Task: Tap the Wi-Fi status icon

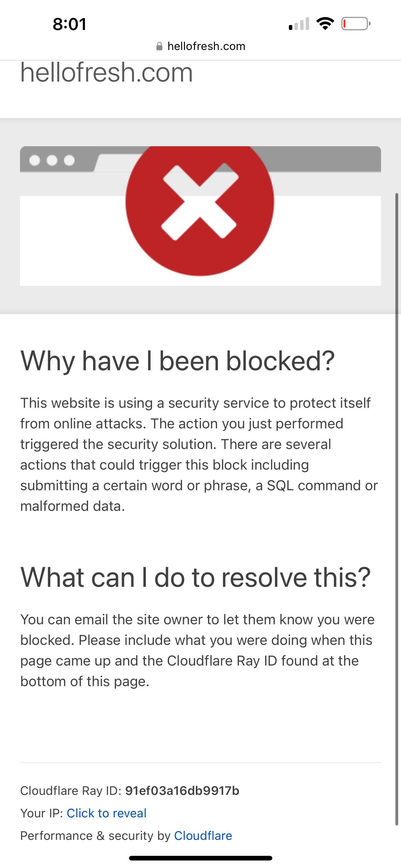Action: pyautogui.click(x=325, y=23)
